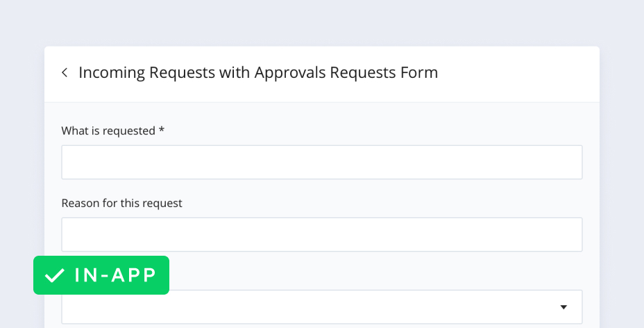Focus the What is requested text field
The width and height of the screenshot is (644, 328).
(321, 162)
